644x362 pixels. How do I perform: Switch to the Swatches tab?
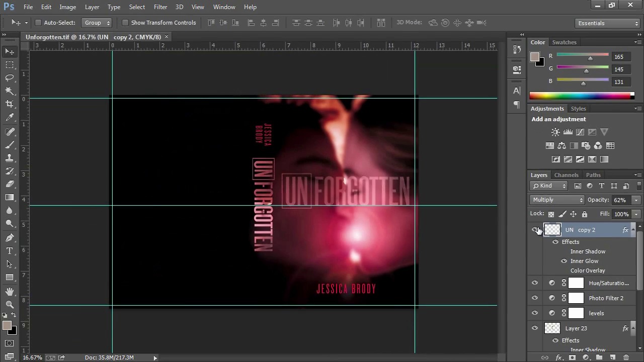pyautogui.click(x=564, y=42)
